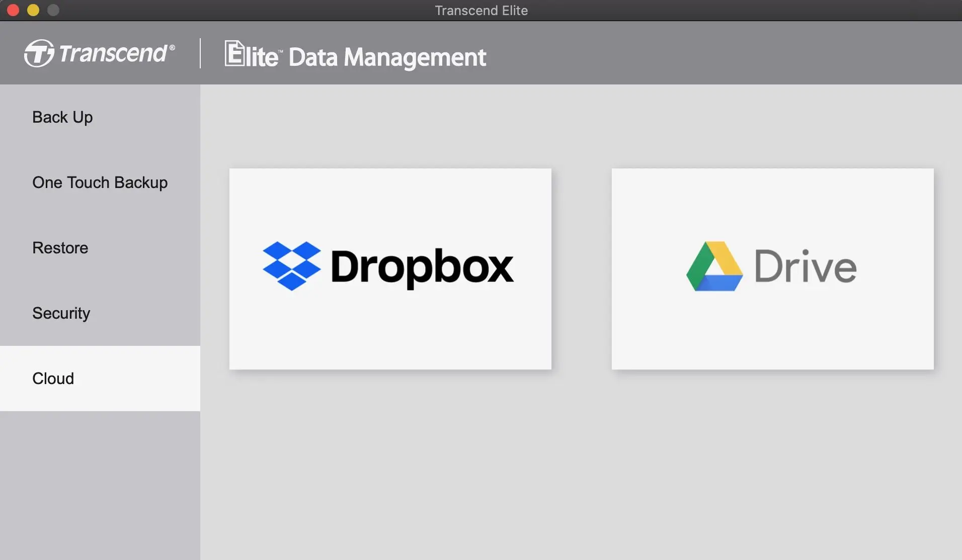Screen dimensions: 962x560
Task: Minimize the window with yellow button
Action: pos(33,10)
